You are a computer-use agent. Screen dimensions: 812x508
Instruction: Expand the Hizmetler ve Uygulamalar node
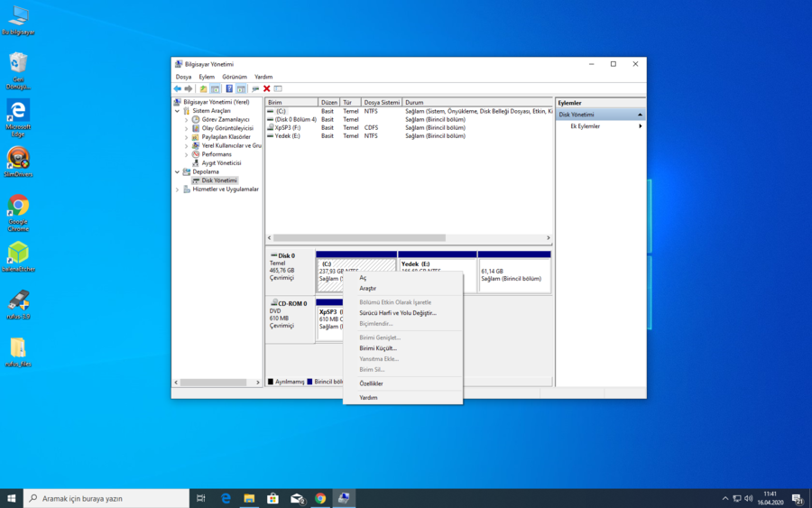[x=178, y=189]
